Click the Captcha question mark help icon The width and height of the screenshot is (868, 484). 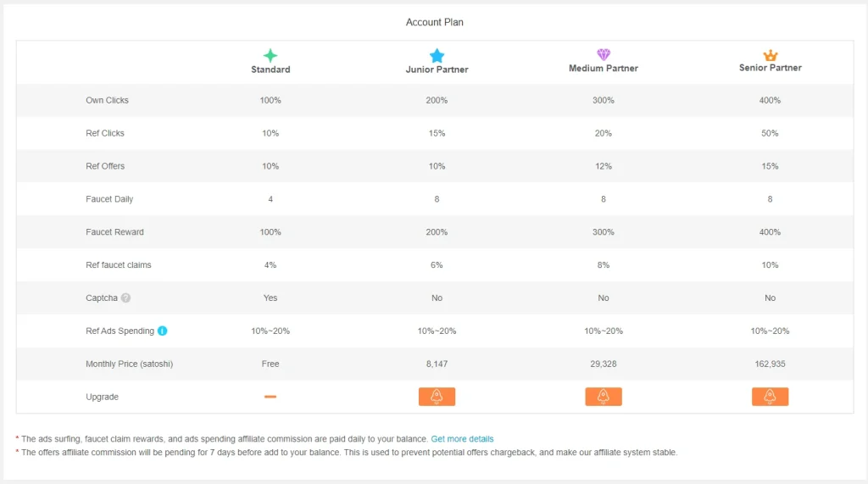[x=126, y=298]
